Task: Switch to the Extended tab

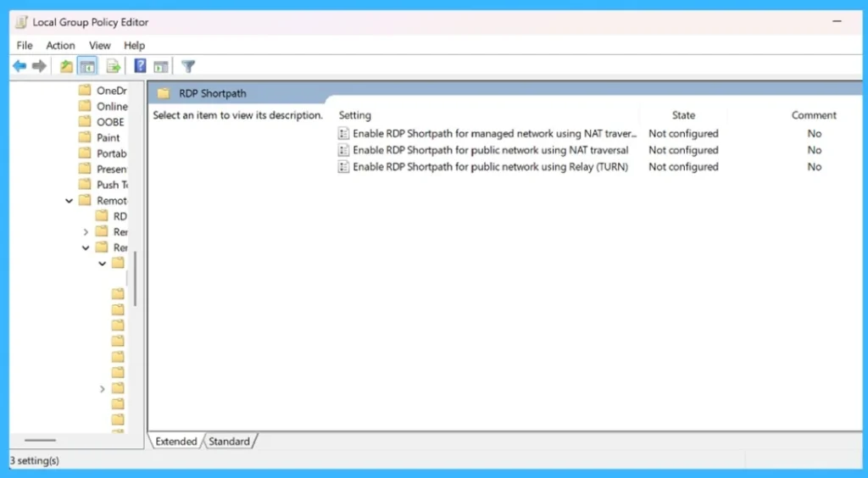Action: [176, 441]
